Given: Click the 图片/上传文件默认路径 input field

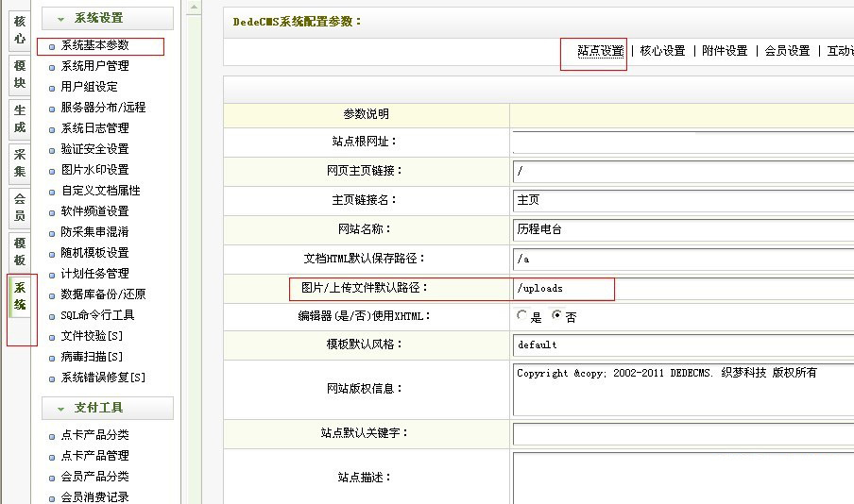Looking at the screenshot, I should [682, 288].
